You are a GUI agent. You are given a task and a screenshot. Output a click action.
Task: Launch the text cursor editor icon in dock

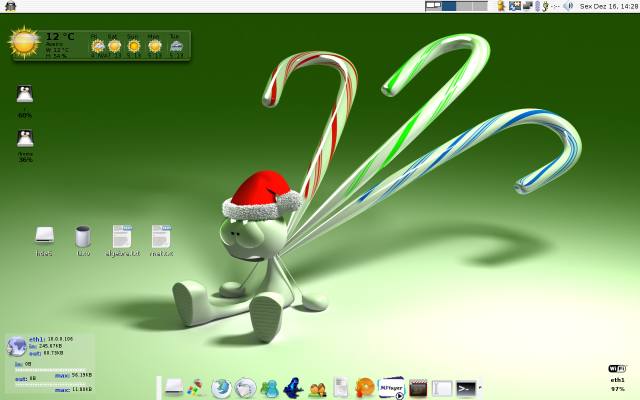click(x=442, y=388)
